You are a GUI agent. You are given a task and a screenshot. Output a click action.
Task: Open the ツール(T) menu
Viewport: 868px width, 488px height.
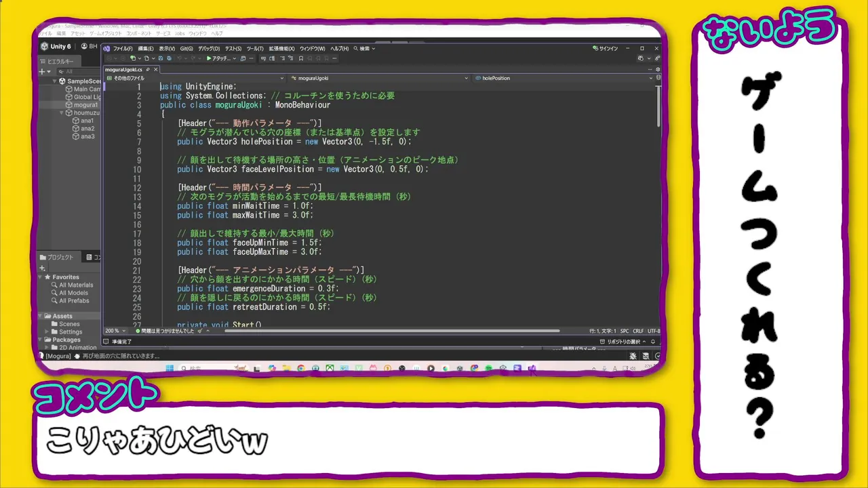click(x=255, y=49)
